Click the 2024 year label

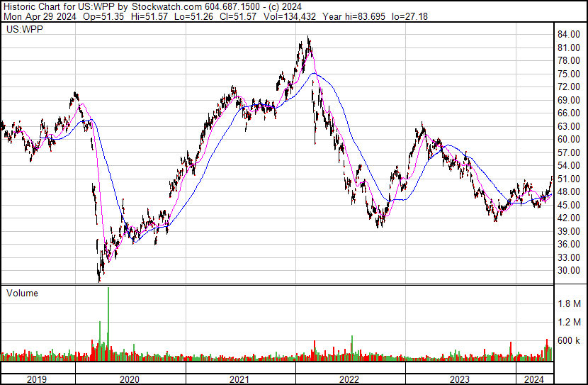pos(534,379)
